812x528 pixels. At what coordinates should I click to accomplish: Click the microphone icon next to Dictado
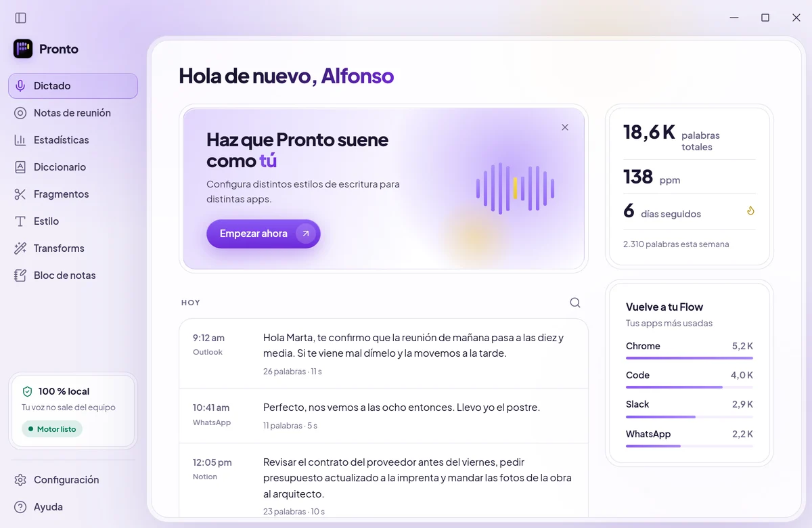coord(20,86)
